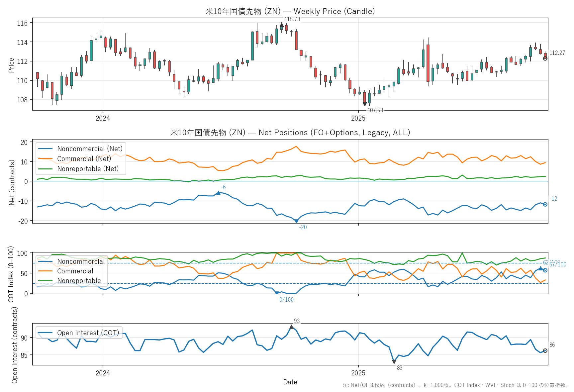Click the 2024 tick label on the bottom axis
The width and height of the screenshot is (574, 392).
pos(103,373)
